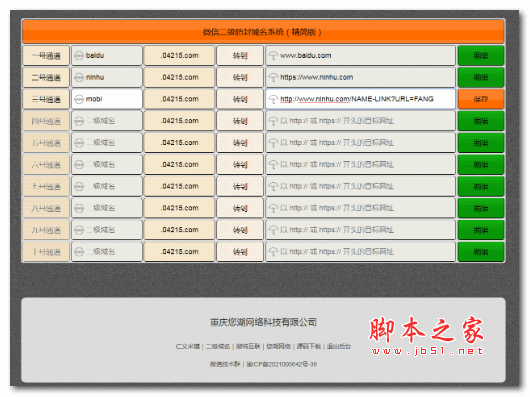Open the 微信互联 footer link

pyautogui.click(x=248, y=346)
